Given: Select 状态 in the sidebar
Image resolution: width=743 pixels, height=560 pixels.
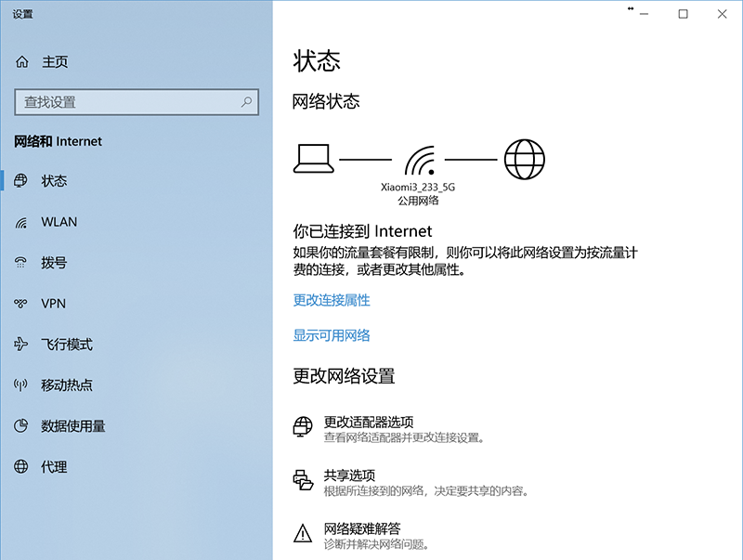Looking at the screenshot, I should 54,180.
